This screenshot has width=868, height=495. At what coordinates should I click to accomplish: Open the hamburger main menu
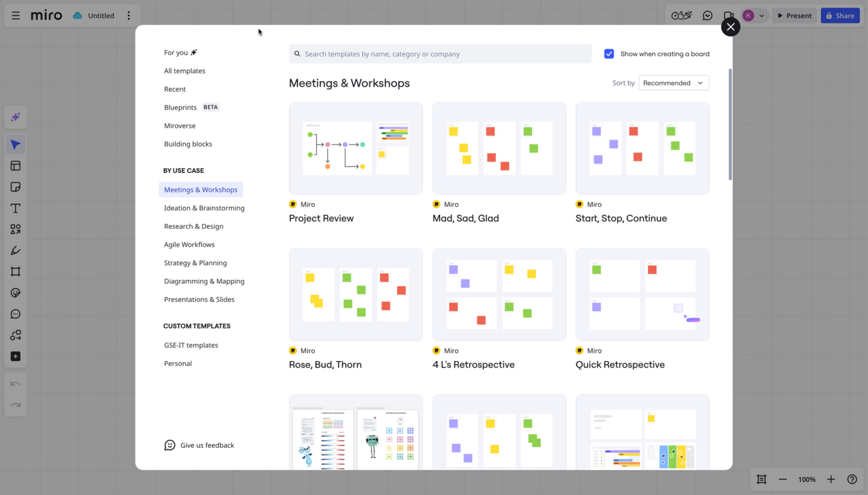pyautogui.click(x=16, y=16)
